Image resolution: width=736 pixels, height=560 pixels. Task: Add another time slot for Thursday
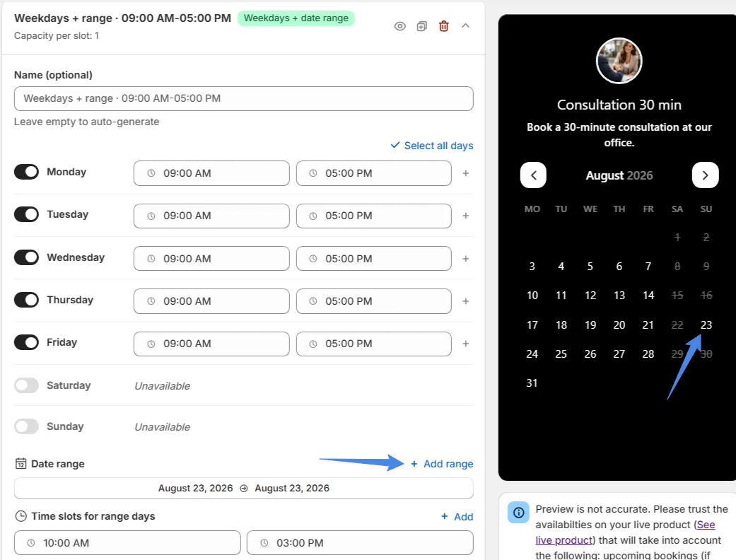pos(466,301)
